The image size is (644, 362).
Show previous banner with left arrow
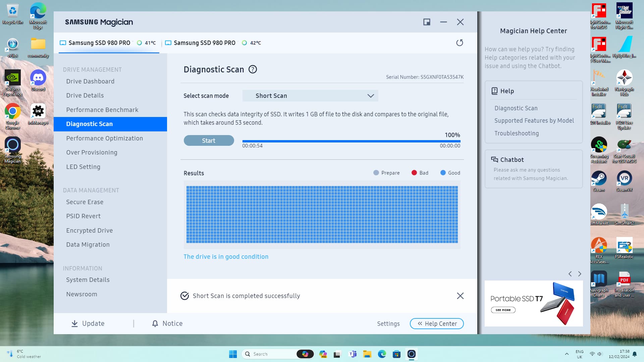pos(570,274)
